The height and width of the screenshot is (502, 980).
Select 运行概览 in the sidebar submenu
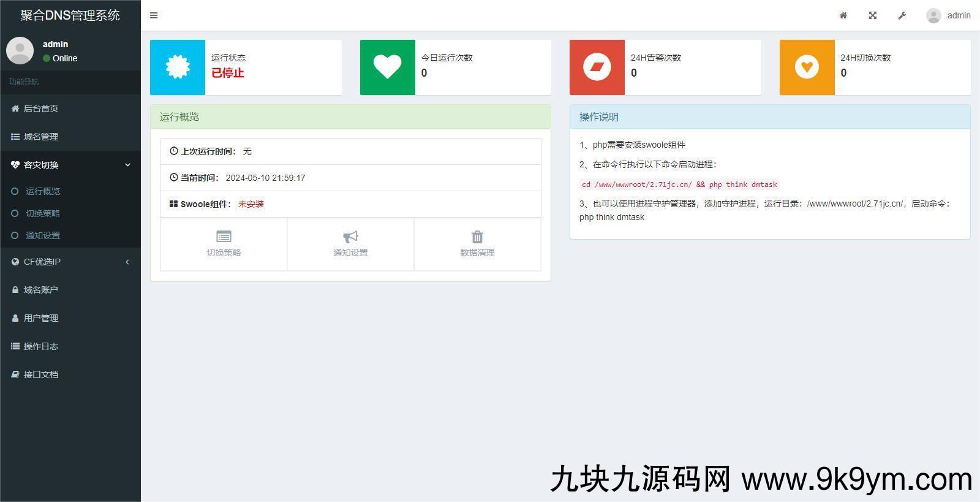point(43,191)
